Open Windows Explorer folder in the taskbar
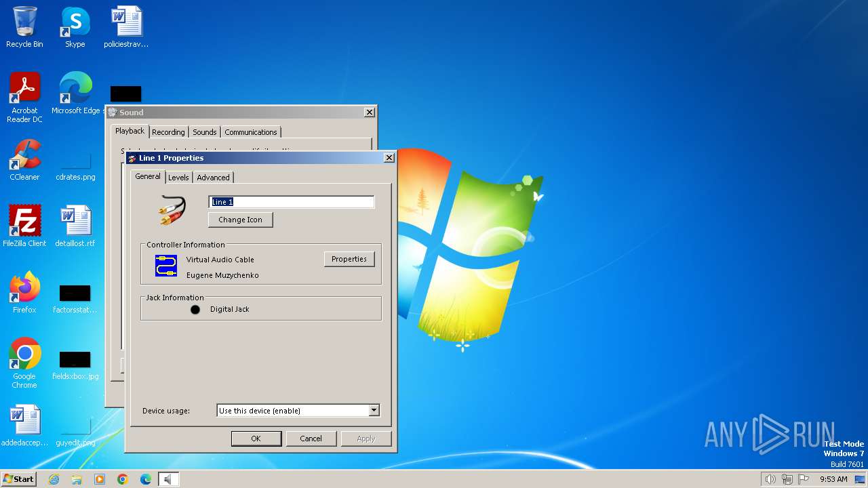868x488 pixels. pos(77,479)
